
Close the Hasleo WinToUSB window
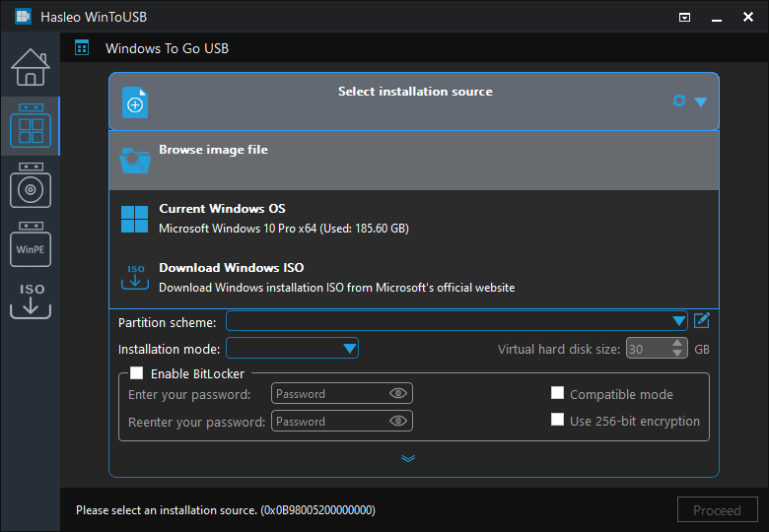pyautogui.click(x=748, y=17)
